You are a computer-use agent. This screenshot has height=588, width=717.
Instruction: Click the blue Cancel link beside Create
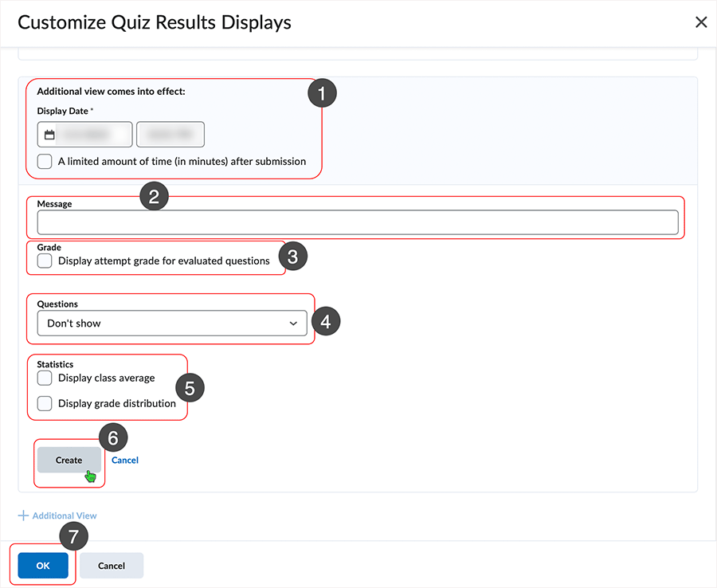[x=125, y=461]
